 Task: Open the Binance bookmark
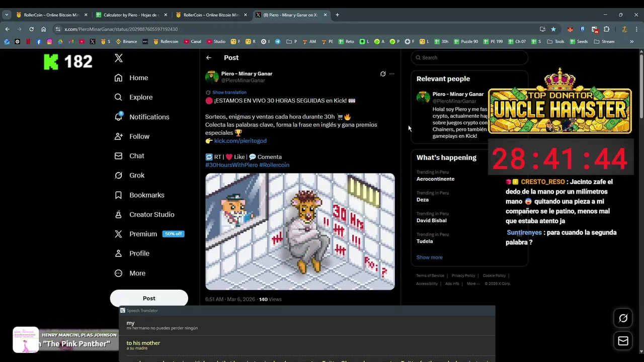126,42
